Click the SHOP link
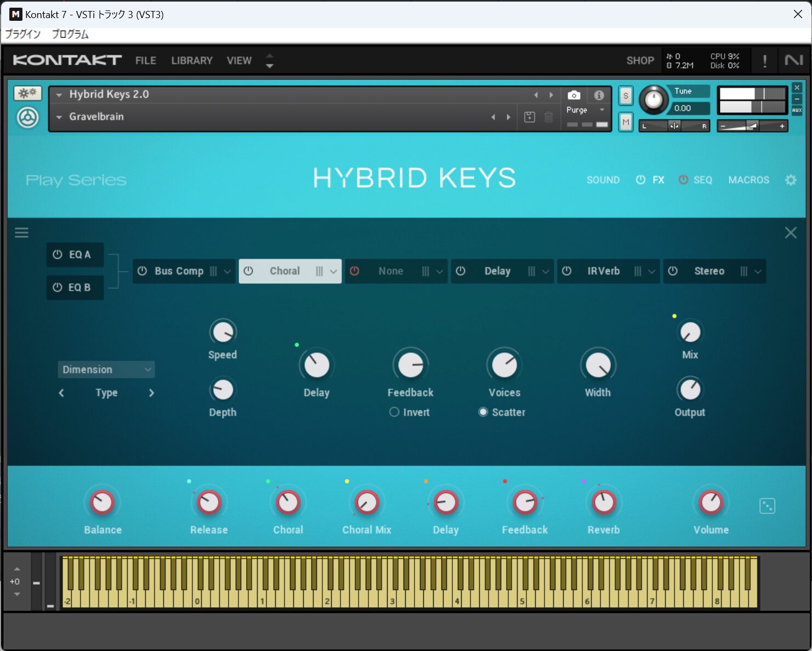The height and width of the screenshot is (651, 812). (x=640, y=60)
